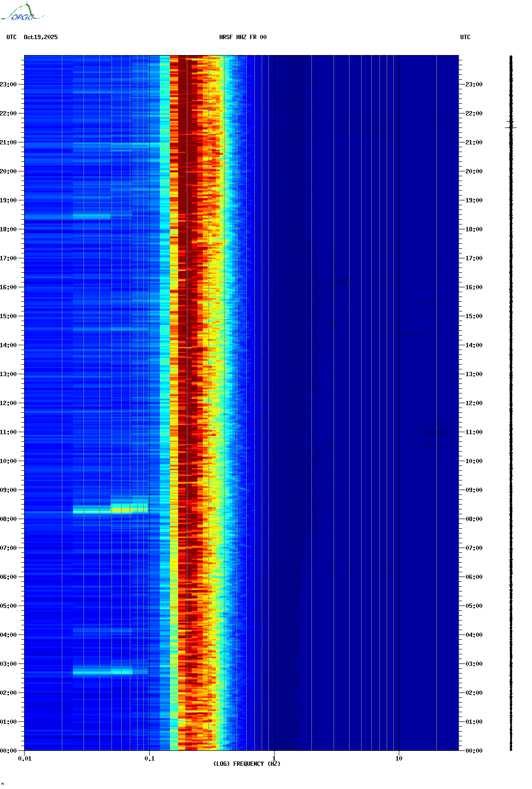Click the 15:00 label on the left axis
Image resolution: width=532 pixels, height=789 pixels.
point(8,316)
